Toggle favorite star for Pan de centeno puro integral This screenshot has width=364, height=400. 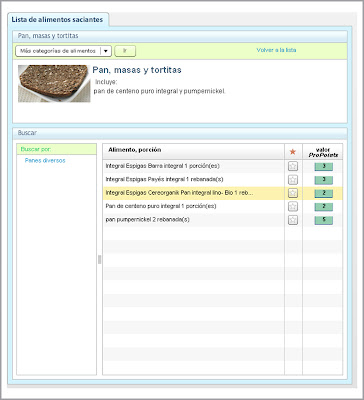(x=293, y=207)
